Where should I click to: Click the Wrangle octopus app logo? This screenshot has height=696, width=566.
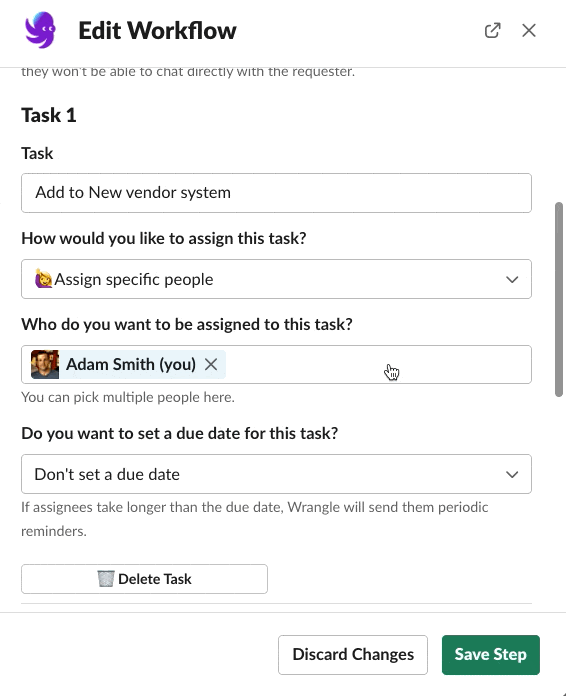click(40, 30)
